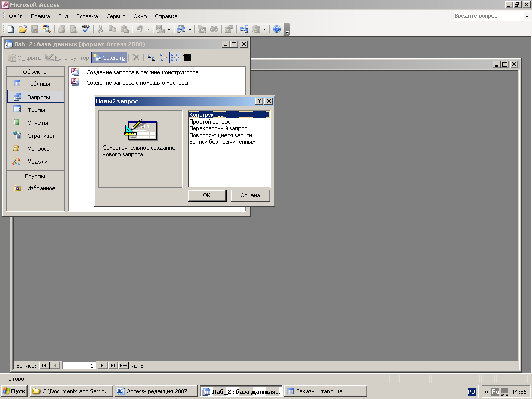The width and height of the screenshot is (532, 399).
Task: Click the Script Editor chain icon
Action: (214, 29)
